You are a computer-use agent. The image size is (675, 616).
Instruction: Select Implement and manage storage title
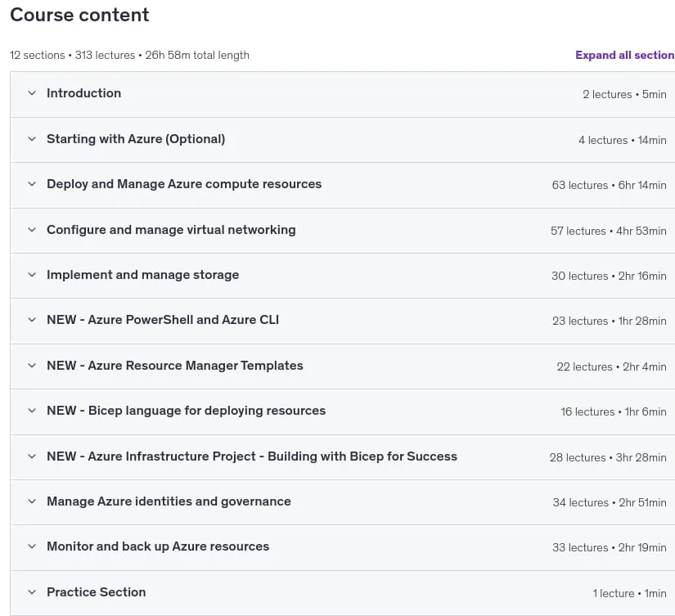coord(143,275)
